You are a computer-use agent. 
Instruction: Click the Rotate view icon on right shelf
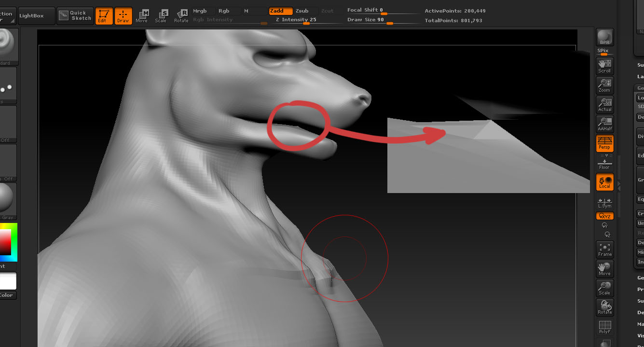(x=604, y=307)
